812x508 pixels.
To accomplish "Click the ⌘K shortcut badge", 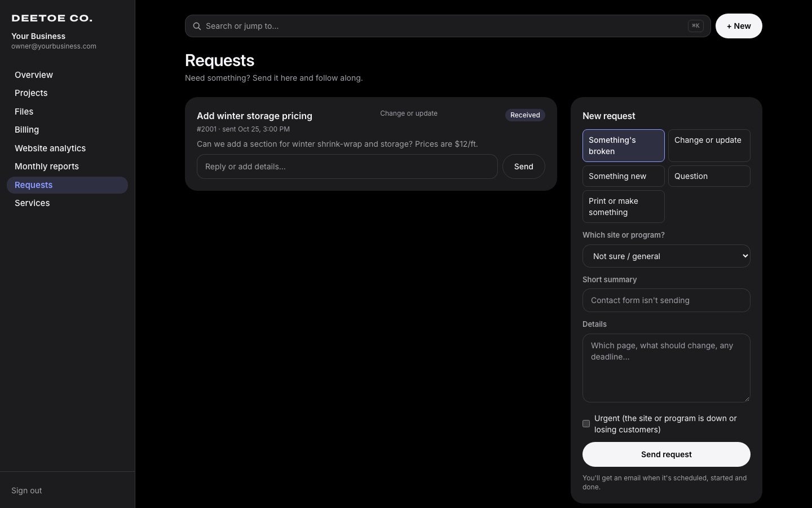I will 695,26.
